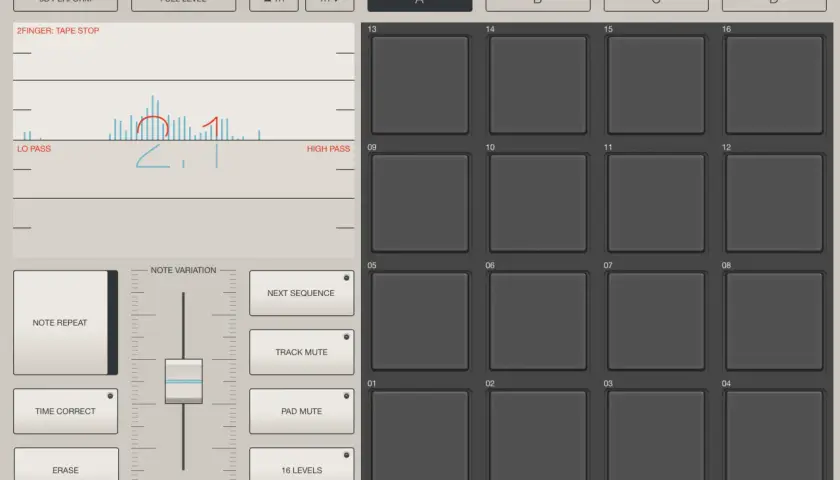Viewport: 840px width, 480px height.
Task: Hit drum pad 05
Action: (420, 321)
